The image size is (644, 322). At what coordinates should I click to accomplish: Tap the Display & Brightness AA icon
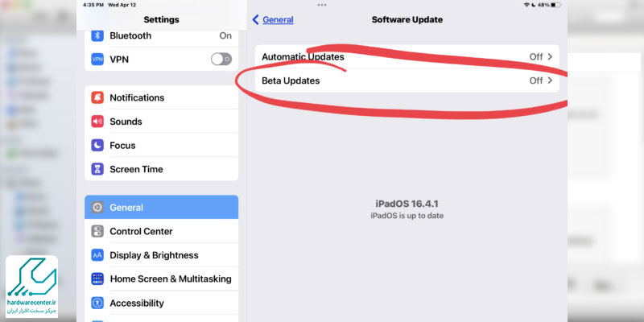pyautogui.click(x=97, y=255)
